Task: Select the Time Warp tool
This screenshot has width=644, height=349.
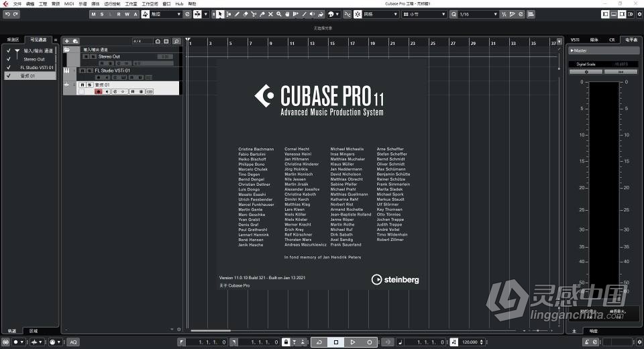Action: [x=296, y=14]
